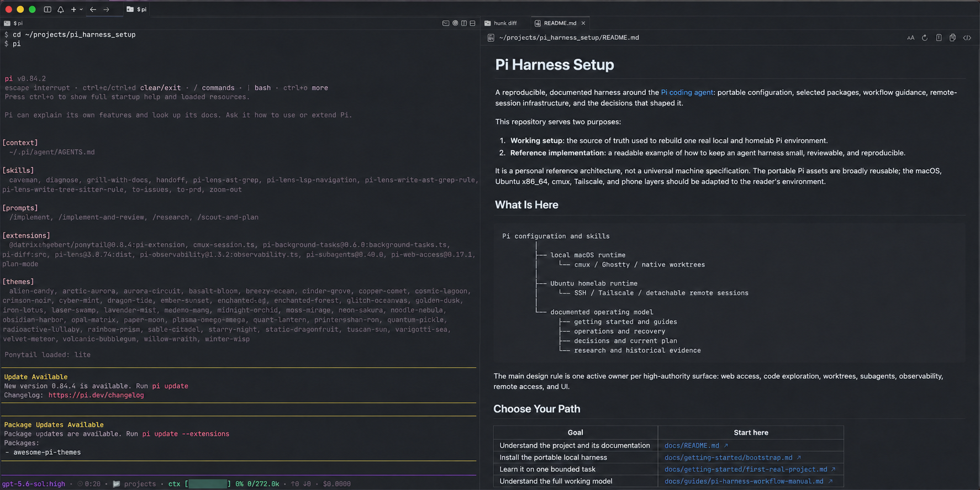Image resolution: width=980 pixels, height=490 pixels.
Task: Click the 'Choose Your Path' heading
Action: [x=537, y=409]
